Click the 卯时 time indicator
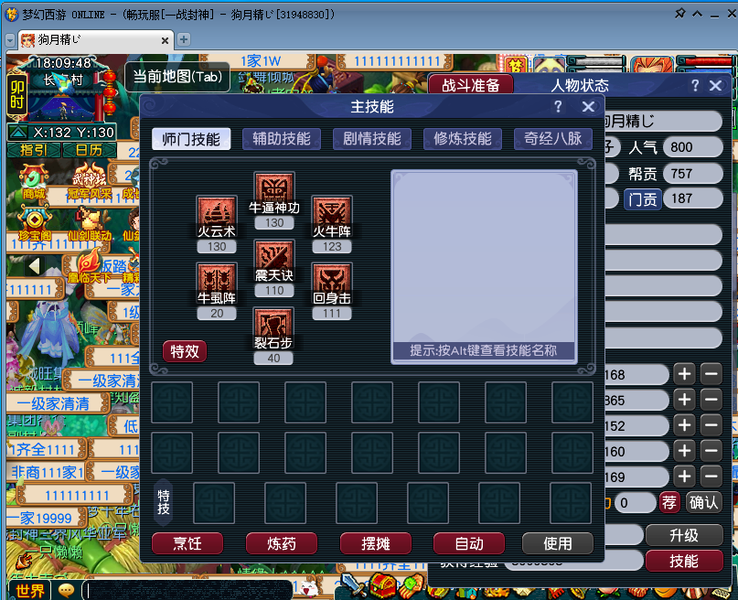This screenshot has width=738, height=600. (17, 94)
